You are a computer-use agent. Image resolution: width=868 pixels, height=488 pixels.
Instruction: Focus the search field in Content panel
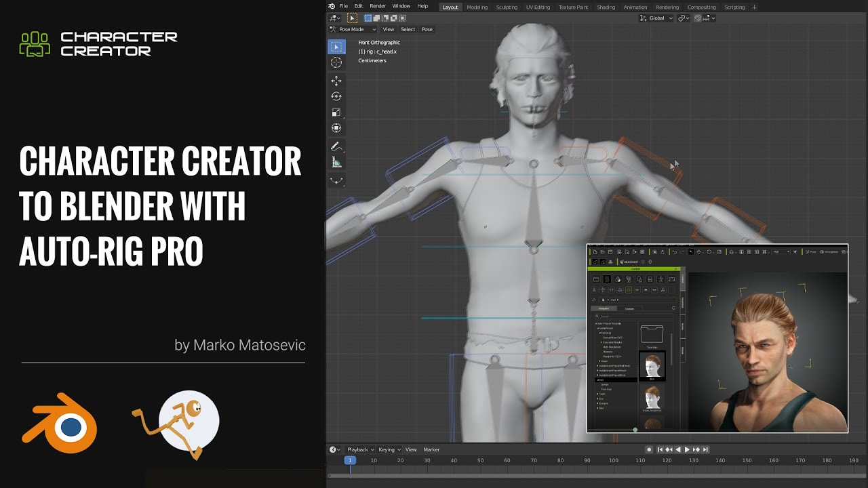coord(634,317)
